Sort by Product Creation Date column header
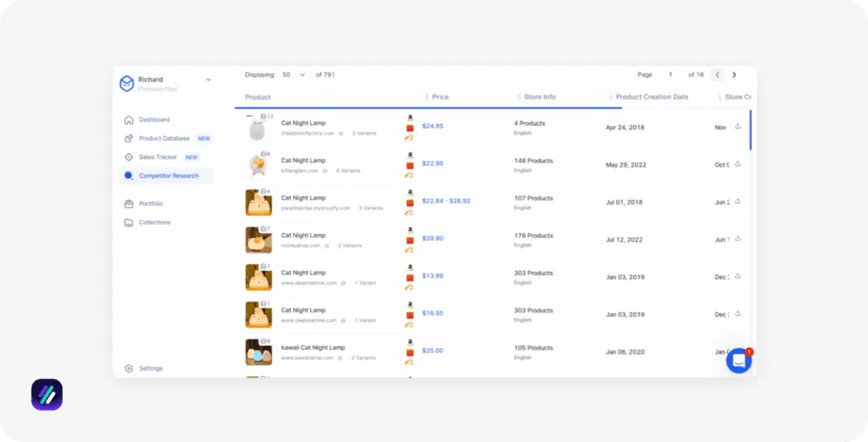 point(652,97)
